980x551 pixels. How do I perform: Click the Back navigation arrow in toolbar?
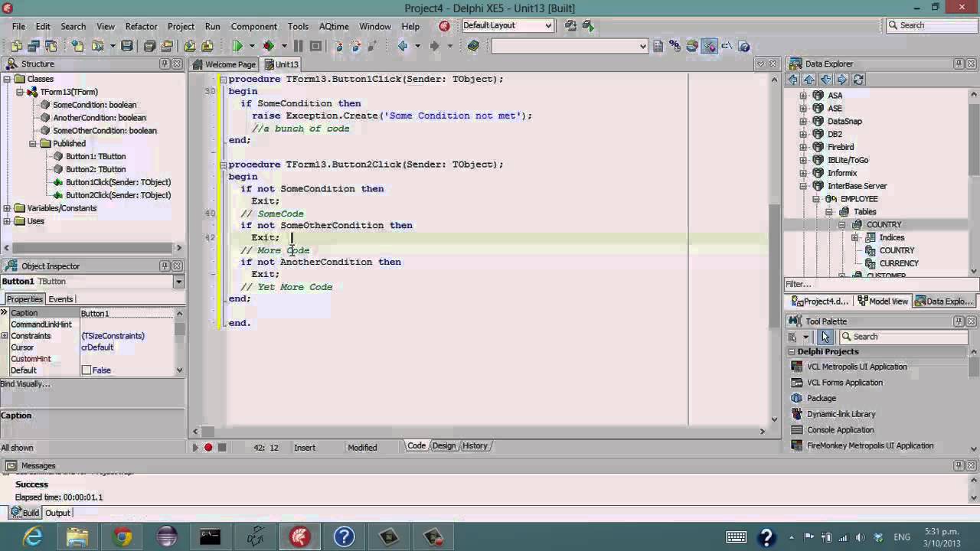tap(403, 46)
